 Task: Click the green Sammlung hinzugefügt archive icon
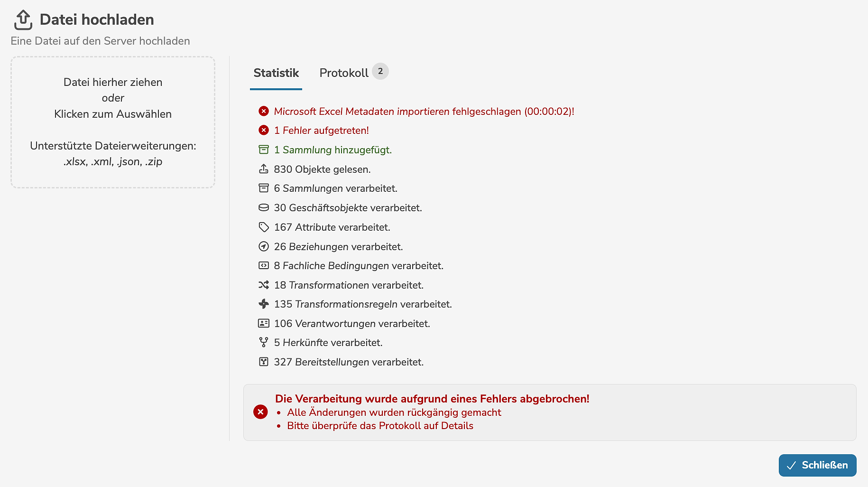point(264,150)
